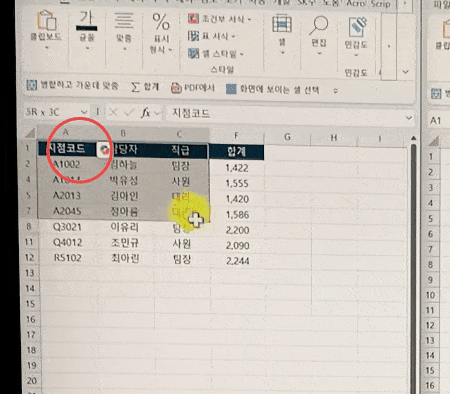Open the quick access toolbar customize arrow
The width and height of the screenshot is (450, 394).
(x=336, y=91)
